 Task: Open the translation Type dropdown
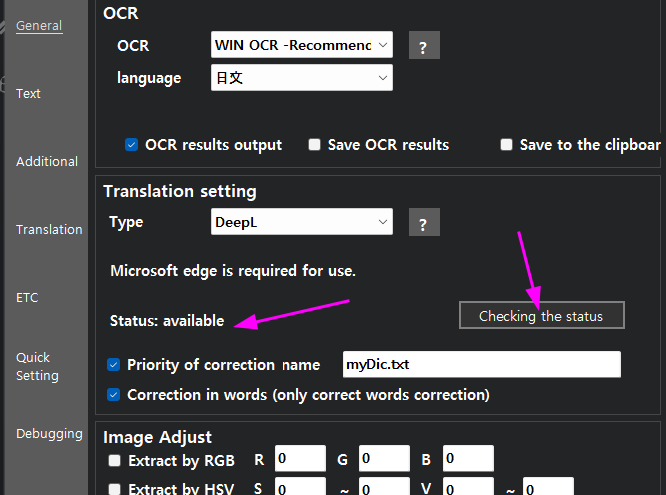[302, 222]
